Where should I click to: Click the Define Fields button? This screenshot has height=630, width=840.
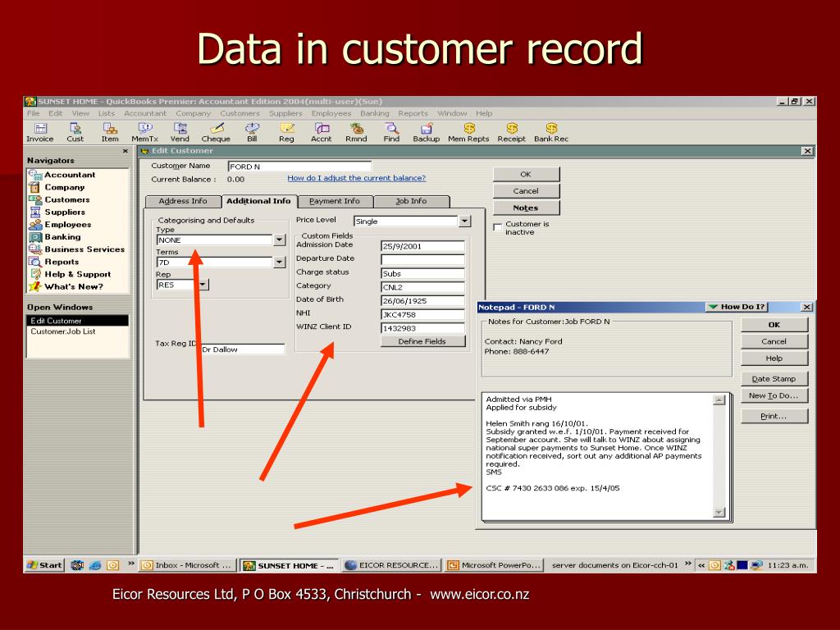click(422, 341)
